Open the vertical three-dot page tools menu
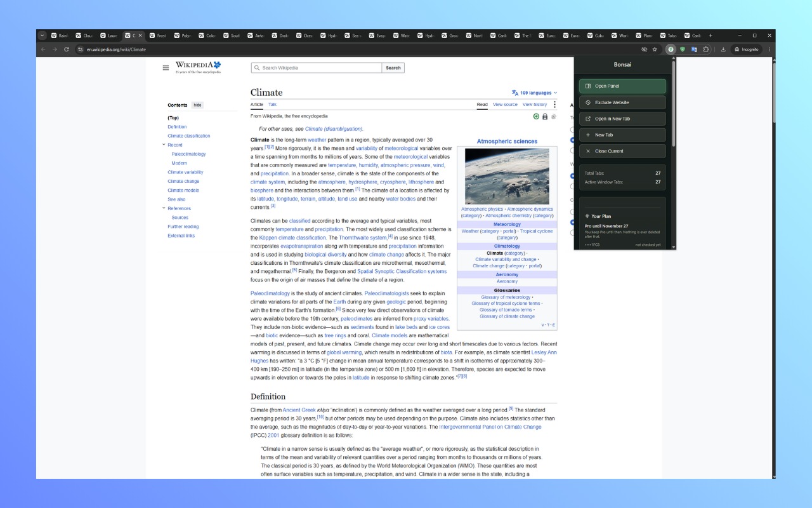 pyautogui.click(x=554, y=105)
